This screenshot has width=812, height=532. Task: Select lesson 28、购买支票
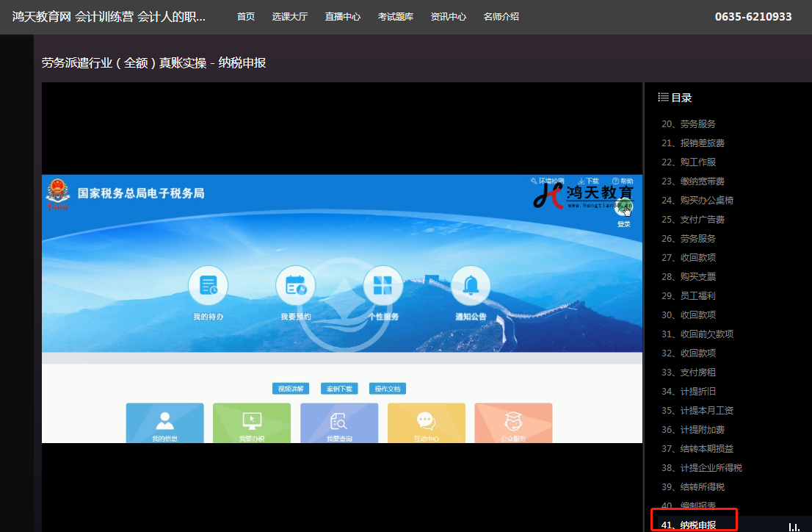(x=688, y=277)
